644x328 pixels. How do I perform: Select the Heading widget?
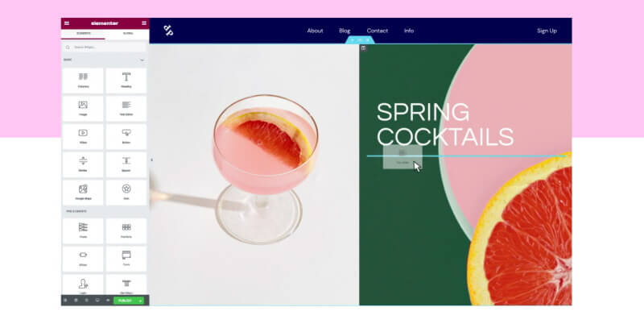pyautogui.click(x=126, y=81)
